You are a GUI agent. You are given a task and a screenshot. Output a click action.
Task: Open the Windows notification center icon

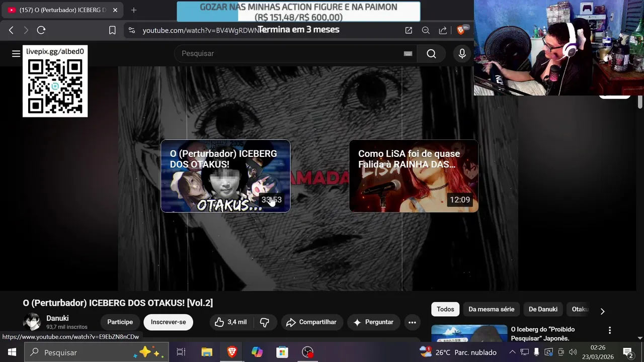click(x=628, y=352)
